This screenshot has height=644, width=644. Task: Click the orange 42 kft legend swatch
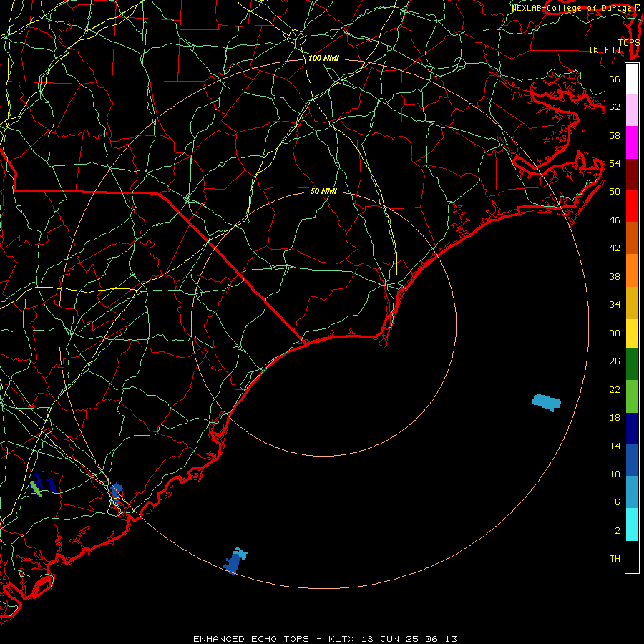coord(632,270)
